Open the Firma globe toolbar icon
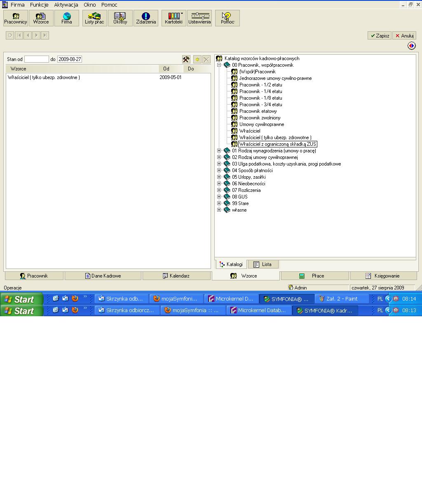 [66, 18]
